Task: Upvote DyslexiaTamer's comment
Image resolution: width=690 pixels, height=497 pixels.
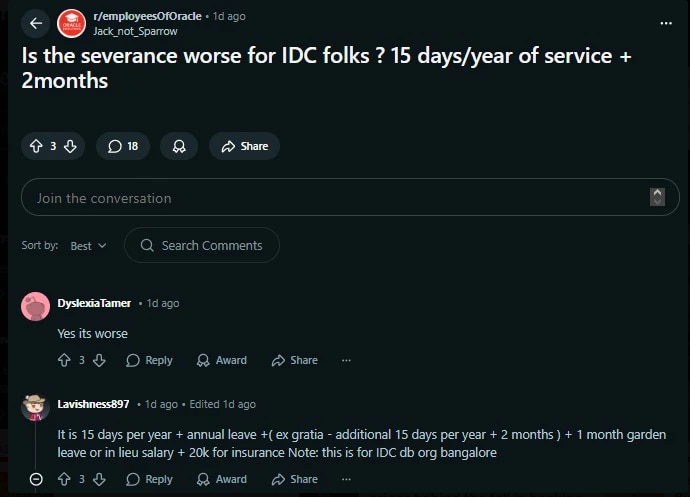Action: (64, 360)
